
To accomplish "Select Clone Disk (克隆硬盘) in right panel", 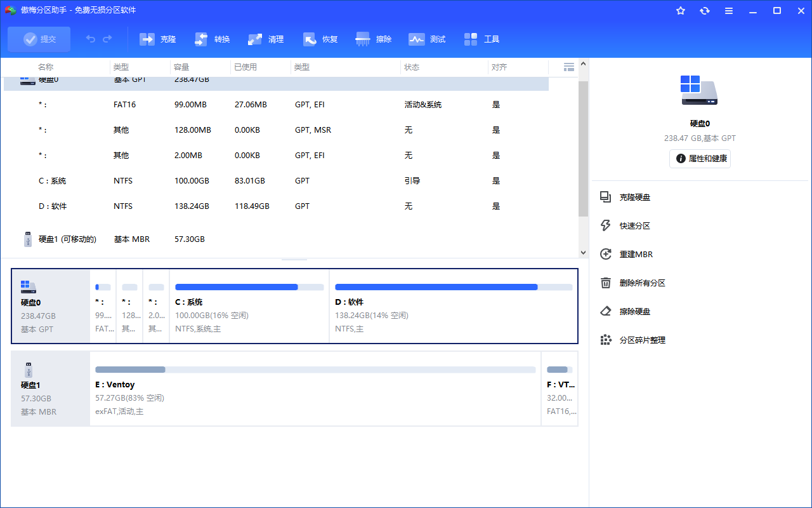I will pyautogui.click(x=634, y=197).
